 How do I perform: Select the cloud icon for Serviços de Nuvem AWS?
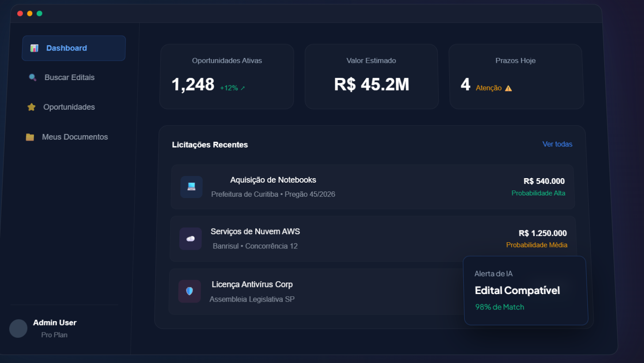190,239
